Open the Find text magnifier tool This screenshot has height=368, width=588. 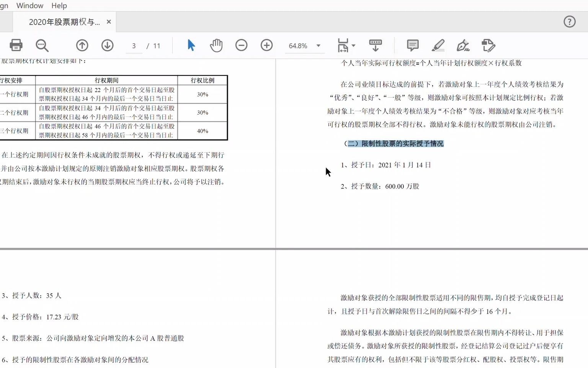tap(42, 45)
